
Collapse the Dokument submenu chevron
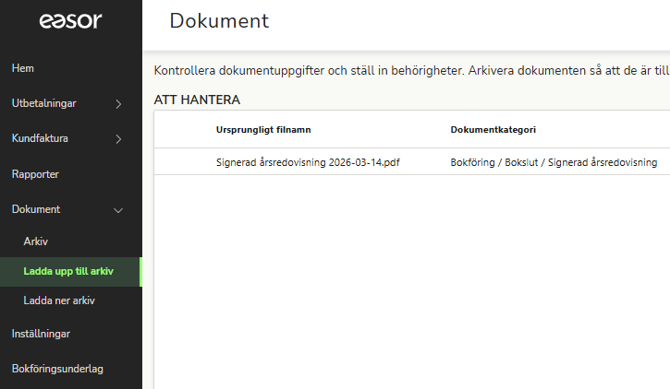[118, 210]
